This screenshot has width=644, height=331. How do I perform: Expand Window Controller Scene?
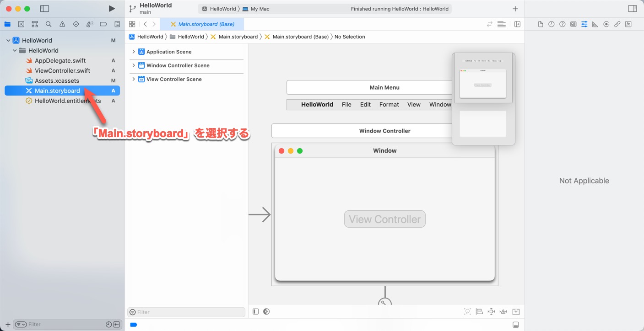[134, 65]
